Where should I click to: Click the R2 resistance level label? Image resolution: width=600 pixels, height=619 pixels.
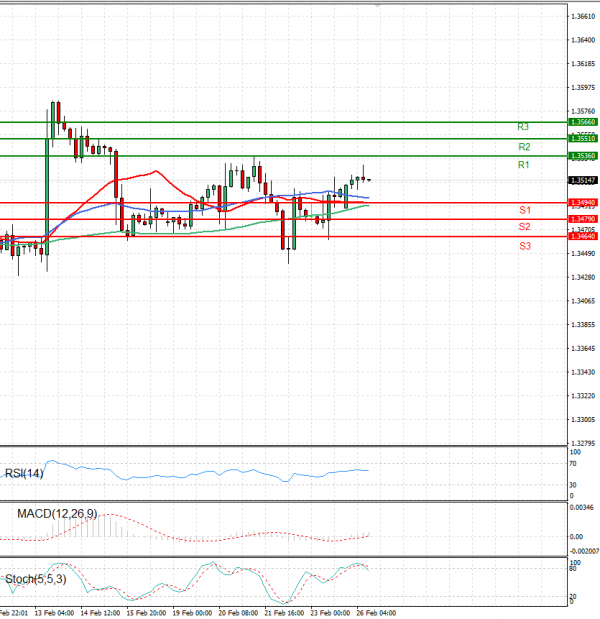tap(524, 147)
